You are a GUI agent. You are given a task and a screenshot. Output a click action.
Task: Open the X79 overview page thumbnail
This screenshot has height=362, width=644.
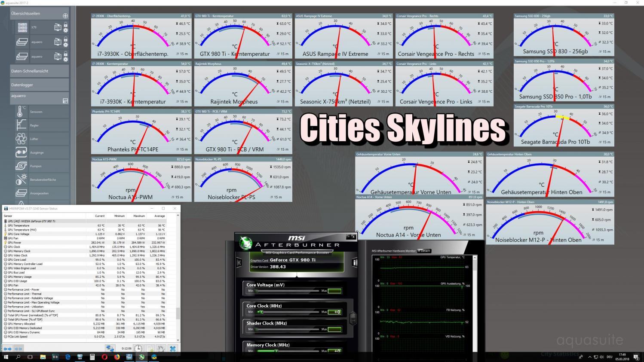[x=22, y=27]
